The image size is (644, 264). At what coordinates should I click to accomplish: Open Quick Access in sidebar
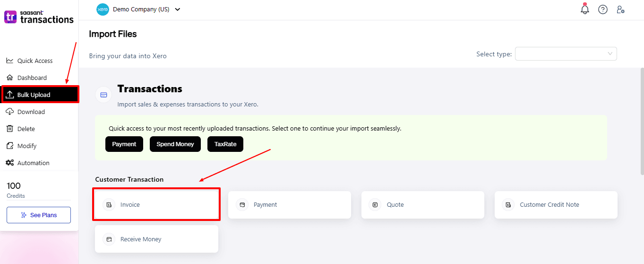click(35, 61)
